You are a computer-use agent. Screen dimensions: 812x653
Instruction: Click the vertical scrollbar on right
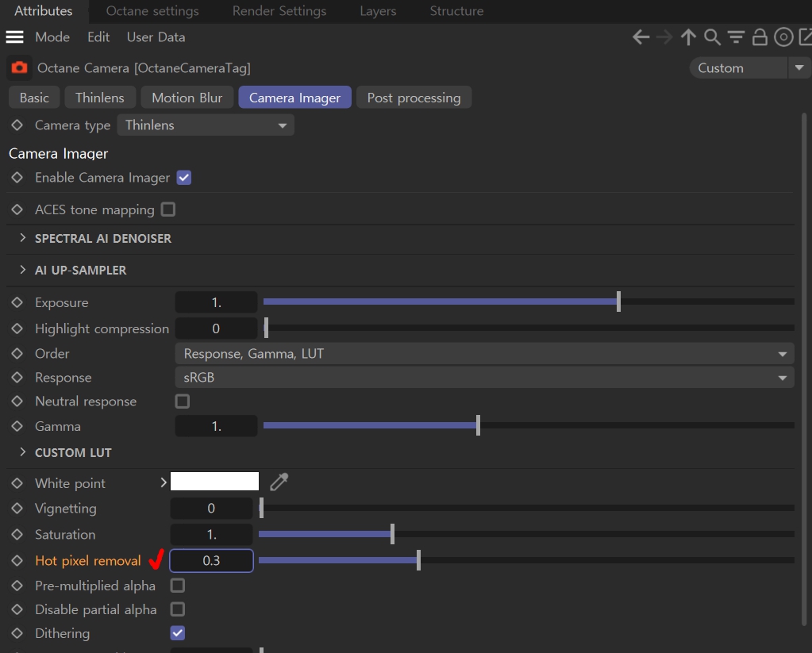804,369
